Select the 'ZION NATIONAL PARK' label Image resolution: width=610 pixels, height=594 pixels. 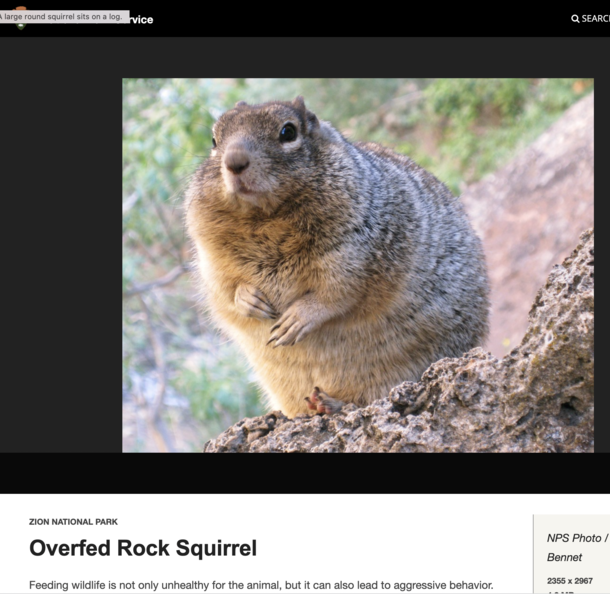pyautogui.click(x=73, y=522)
